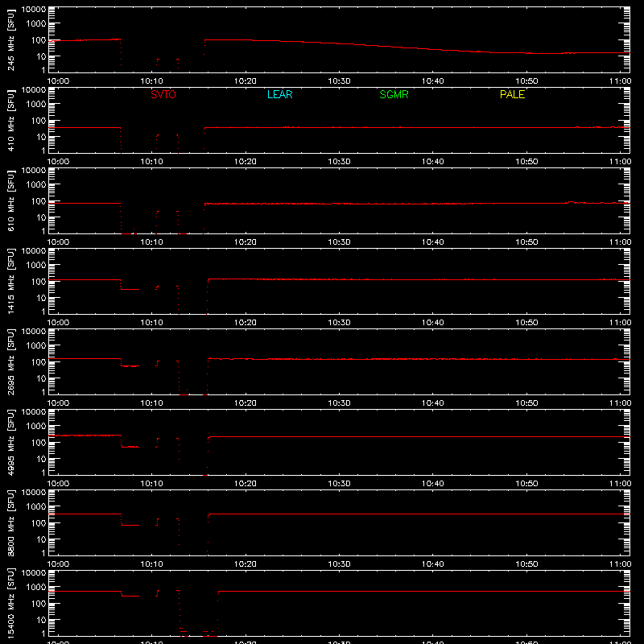Click 10:30 time label below 410 MHz plot
The height and width of the screenshot is (644, 644).
point(339,162)
